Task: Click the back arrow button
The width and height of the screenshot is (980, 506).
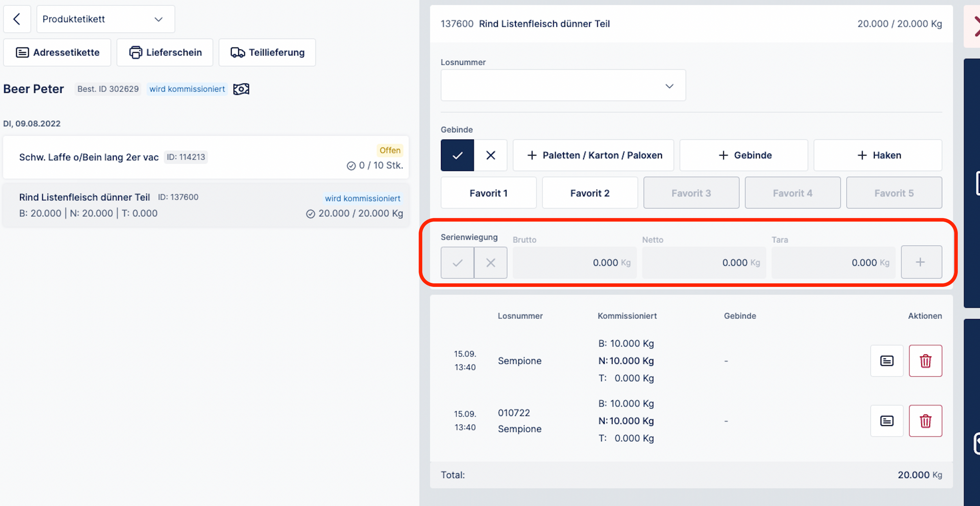Action: point(17,19)
